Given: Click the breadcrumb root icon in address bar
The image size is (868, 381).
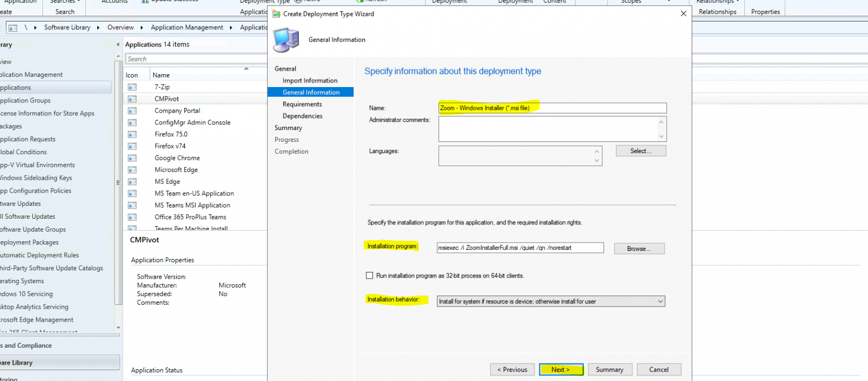Looking at the screenshot, I should (12, 27).
